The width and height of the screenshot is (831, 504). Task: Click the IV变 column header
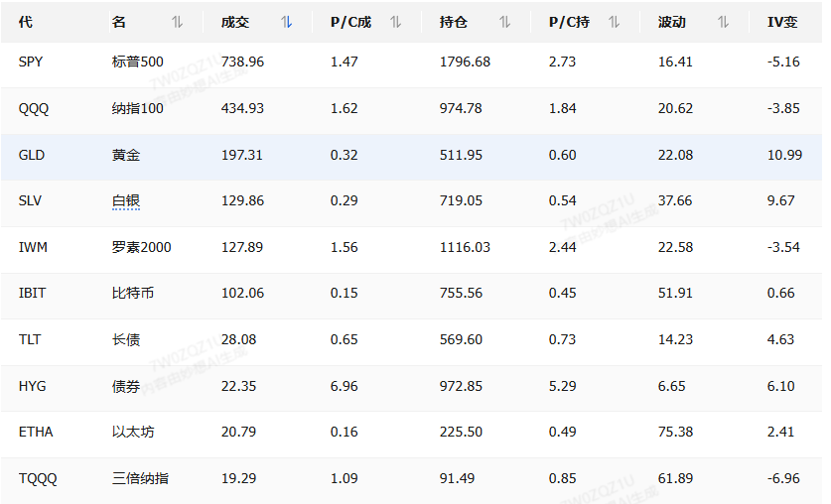pyautogui.click(x=782, y=22)
